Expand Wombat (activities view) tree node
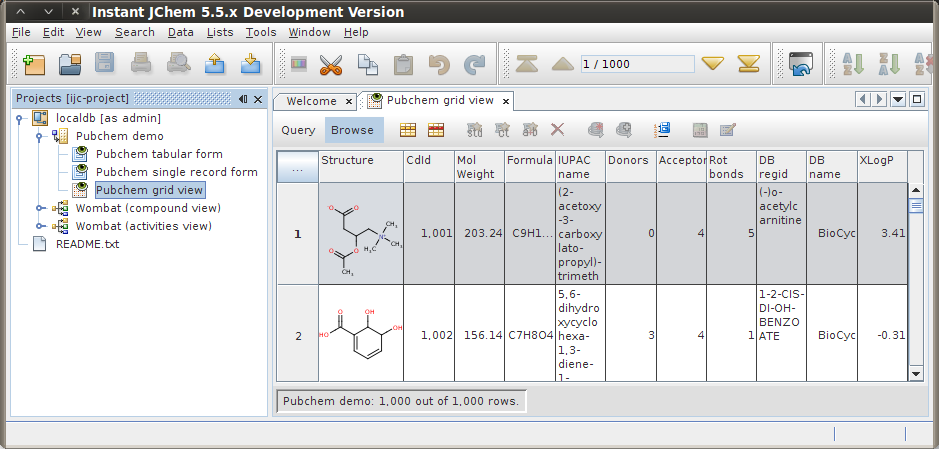939x449 pixels. click(40, 226)
